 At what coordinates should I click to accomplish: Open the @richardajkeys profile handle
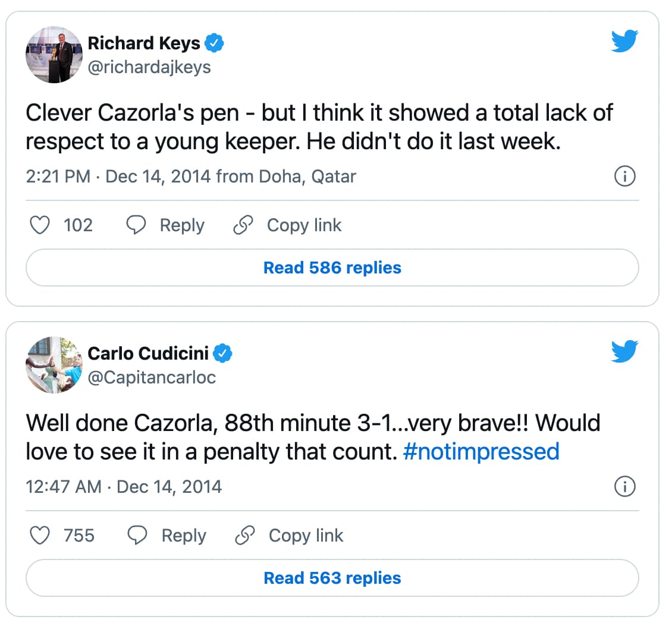149,67
